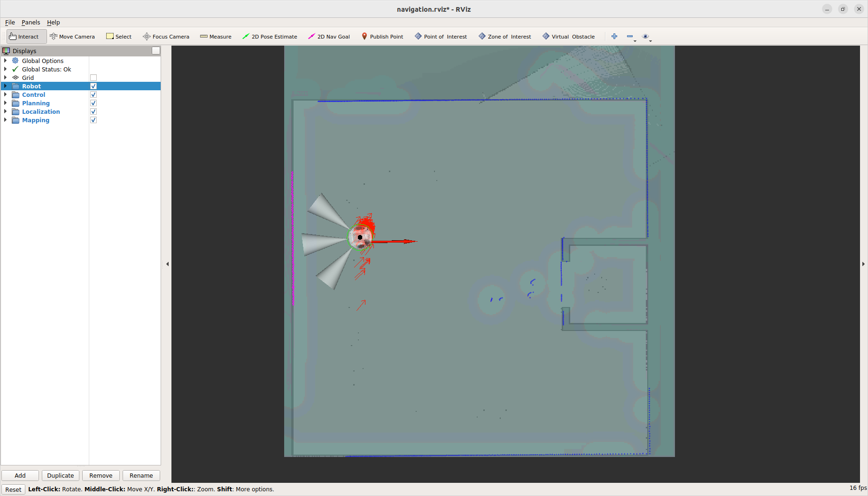The image size is (868, 496).
Task: Activate the 2D Nav Goal tool
Action: pos(329,36)
